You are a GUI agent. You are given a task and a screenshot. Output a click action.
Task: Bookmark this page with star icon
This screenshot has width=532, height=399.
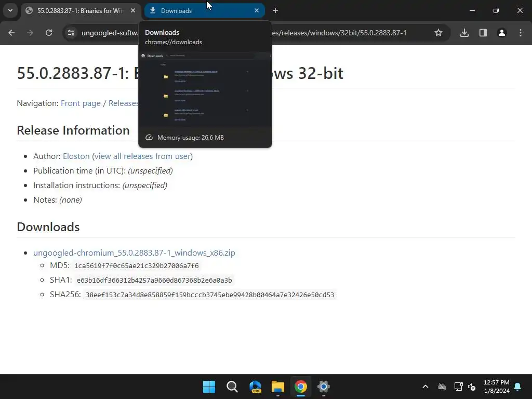click(x=438, y=33)
